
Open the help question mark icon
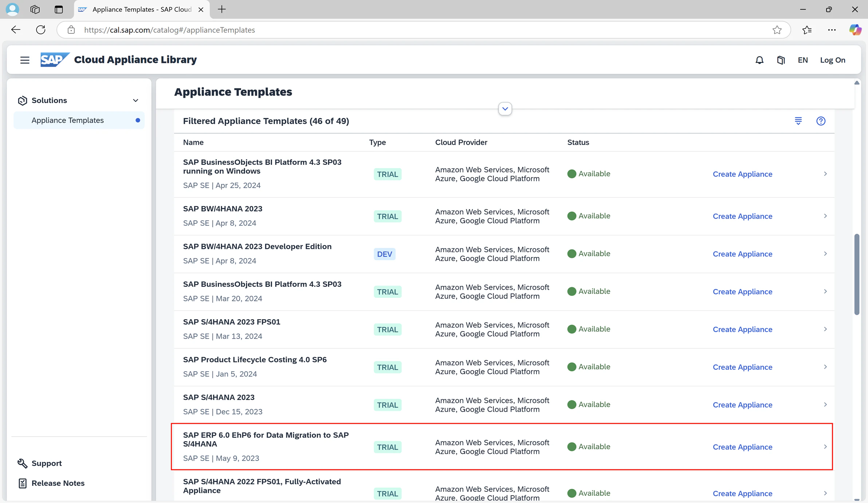(x=821, y=121)
